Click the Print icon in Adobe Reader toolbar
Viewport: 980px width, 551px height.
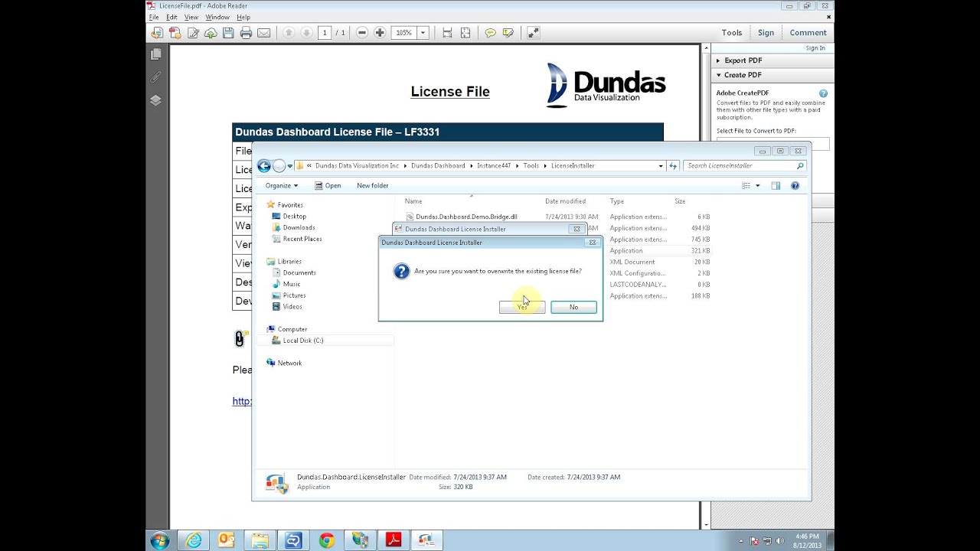point(246,33)
